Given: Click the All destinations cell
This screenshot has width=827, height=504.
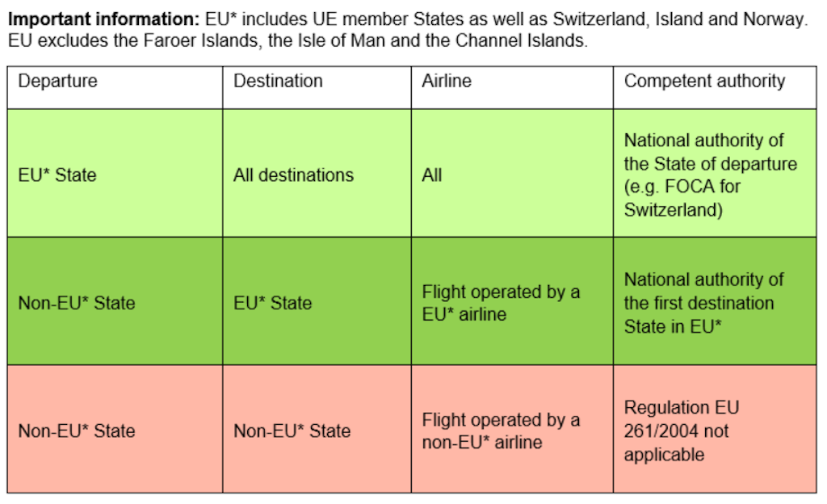Looking at the screenshot, I should coord(293,175).
